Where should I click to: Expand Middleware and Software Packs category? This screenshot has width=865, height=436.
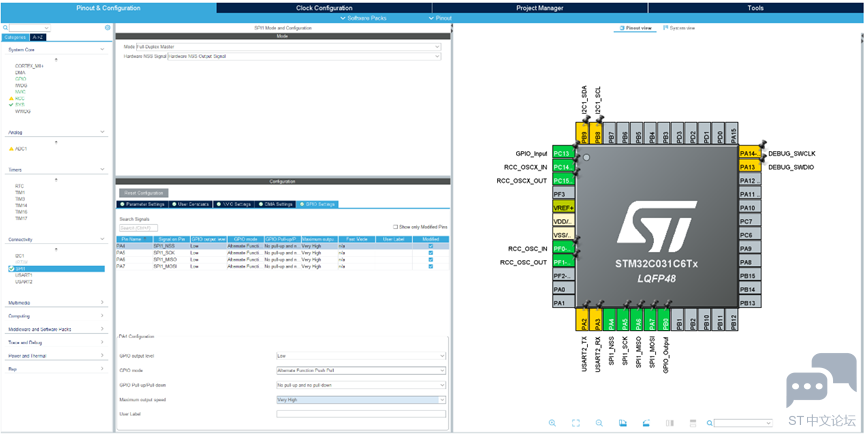tap(102, 329)
